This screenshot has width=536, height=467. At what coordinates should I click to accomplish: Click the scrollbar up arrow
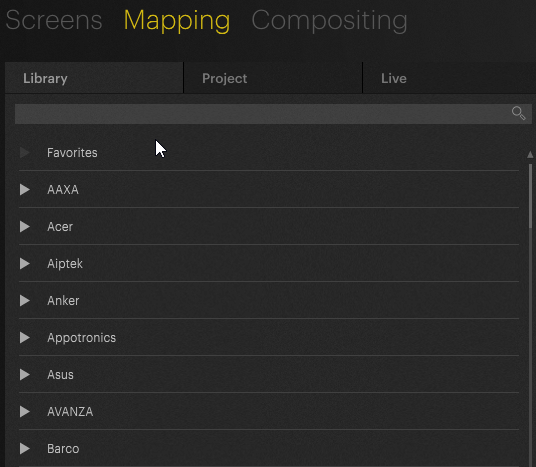(x=530, y=155)
